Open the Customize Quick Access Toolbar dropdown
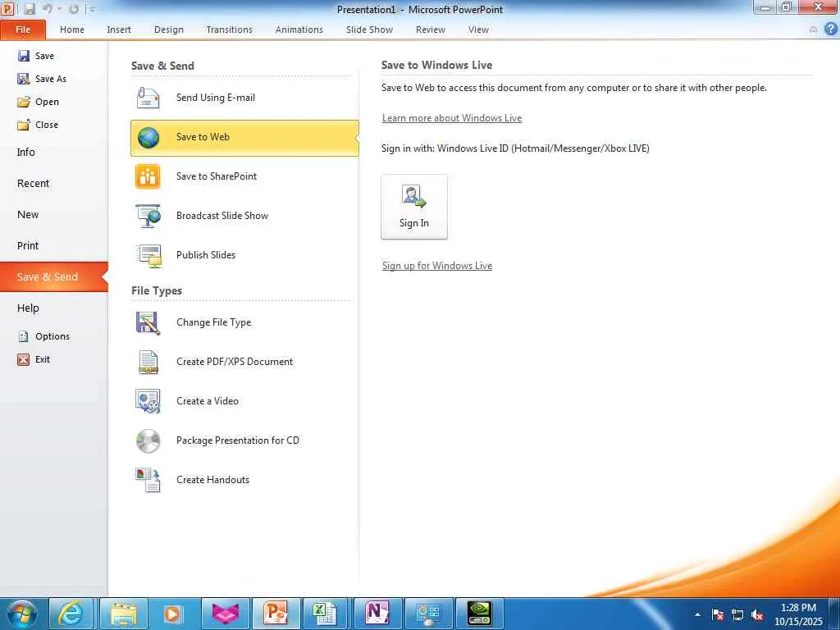The image size is (840, 630). 92,9
